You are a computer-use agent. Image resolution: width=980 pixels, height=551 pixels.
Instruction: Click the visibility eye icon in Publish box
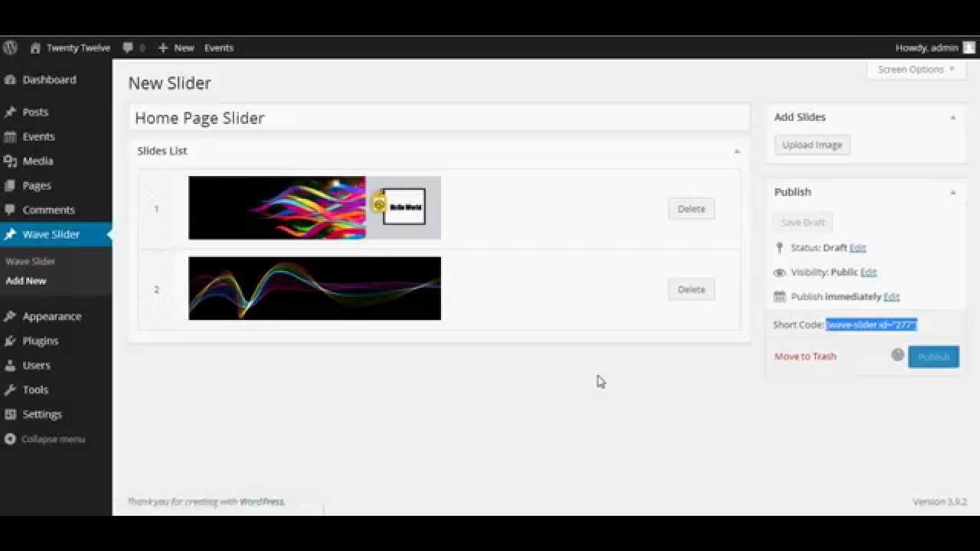tap(779, 272)
